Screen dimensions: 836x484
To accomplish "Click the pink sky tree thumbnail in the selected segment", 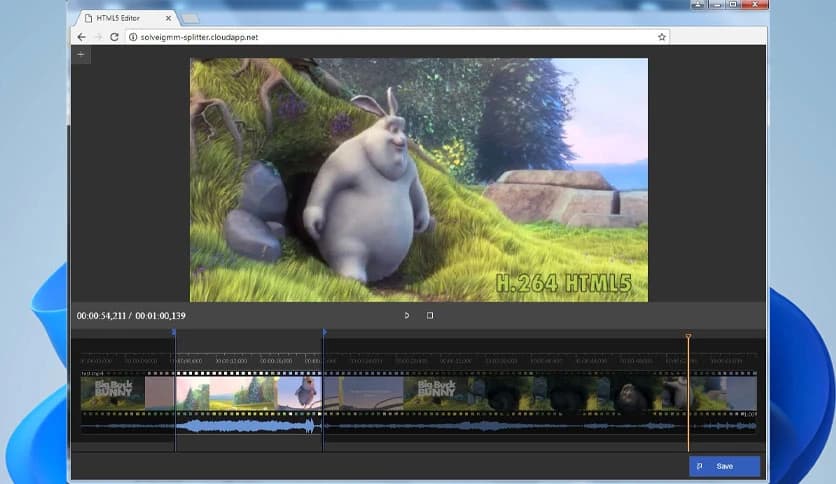I will [192, 393].
